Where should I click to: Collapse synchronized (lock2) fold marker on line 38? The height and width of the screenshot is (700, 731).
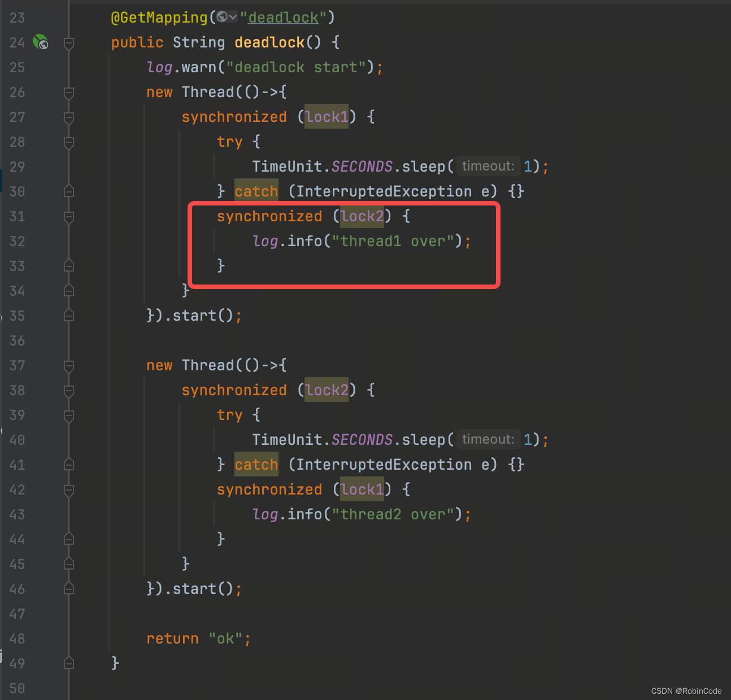click(69, 391)
